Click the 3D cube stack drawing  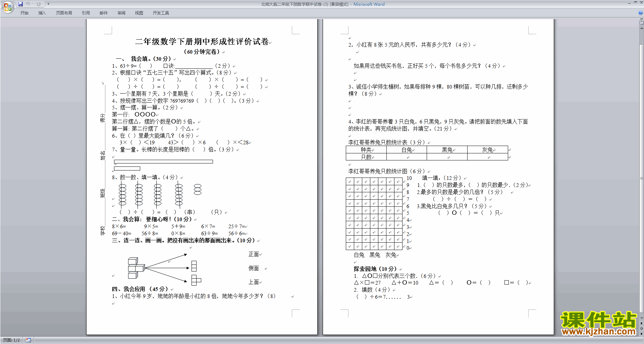coord(136,268)
